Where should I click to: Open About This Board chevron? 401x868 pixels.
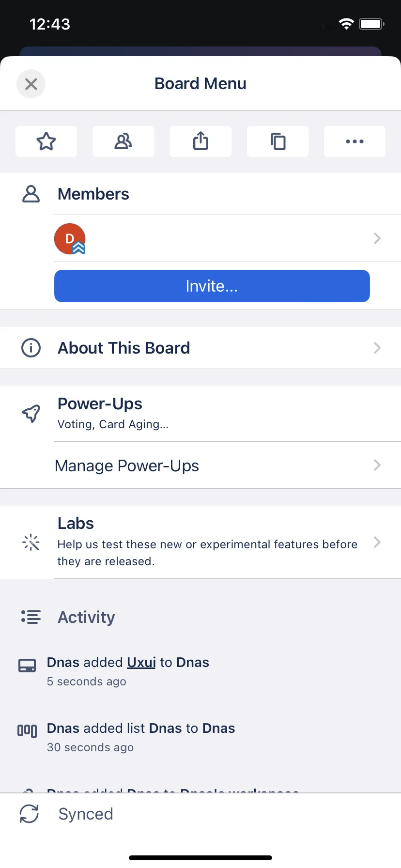click(377, 348)
